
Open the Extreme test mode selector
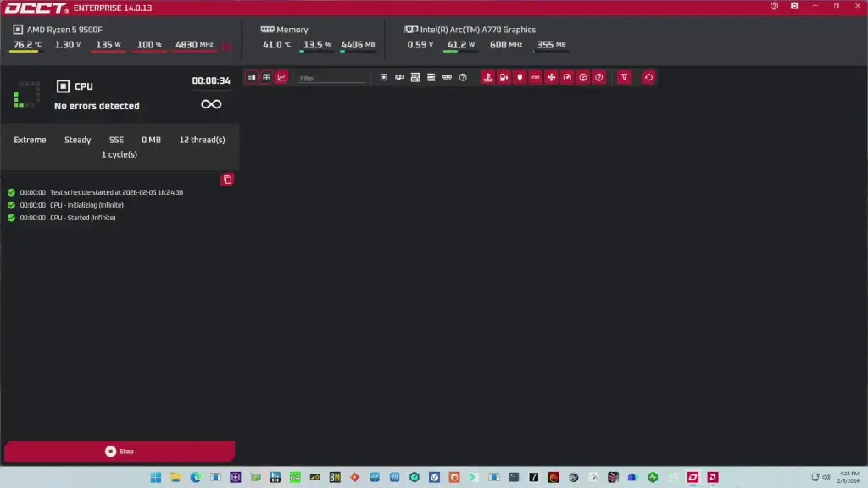(x=30, y=140)
